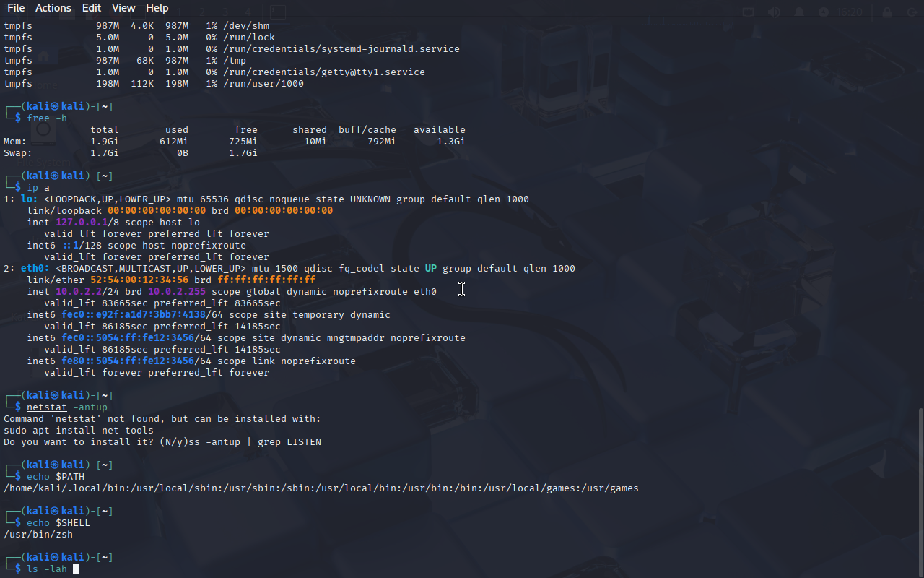Click 'sudo apt install net-tools' line
The width and height of the screenshot is (924, 578).
[x=79, y=431]
